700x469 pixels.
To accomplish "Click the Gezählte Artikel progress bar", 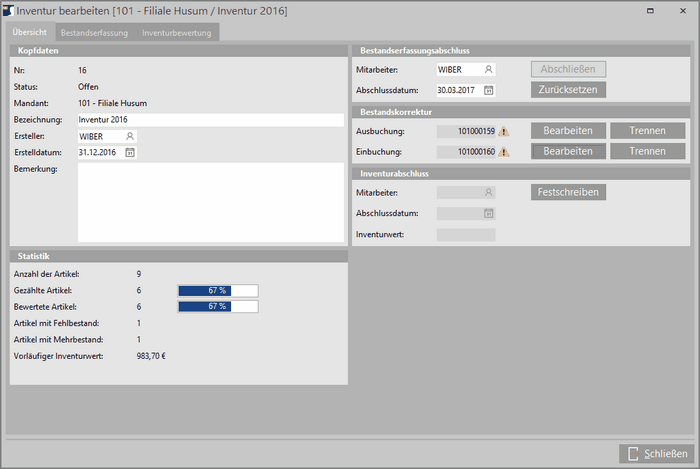I will click(217, 290).
